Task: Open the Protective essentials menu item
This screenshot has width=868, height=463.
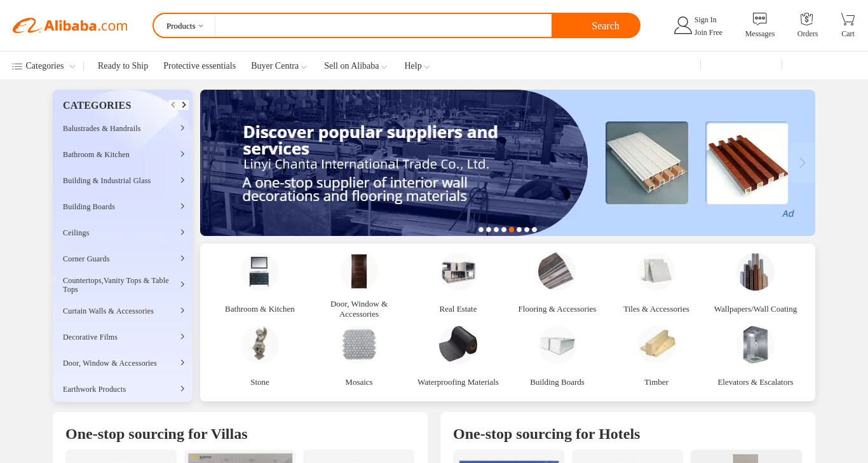Action: coord(200,66)
